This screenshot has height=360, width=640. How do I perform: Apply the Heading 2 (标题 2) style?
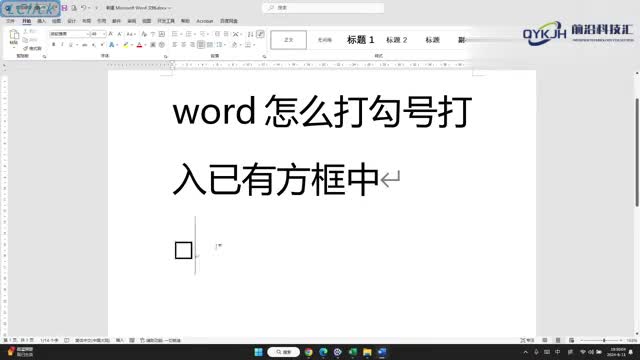396,40
